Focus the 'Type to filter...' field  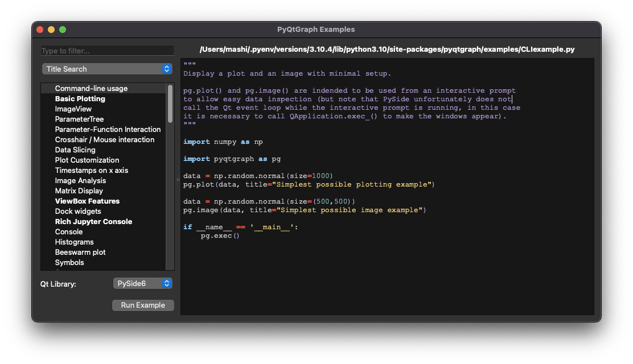coord(108,51)
